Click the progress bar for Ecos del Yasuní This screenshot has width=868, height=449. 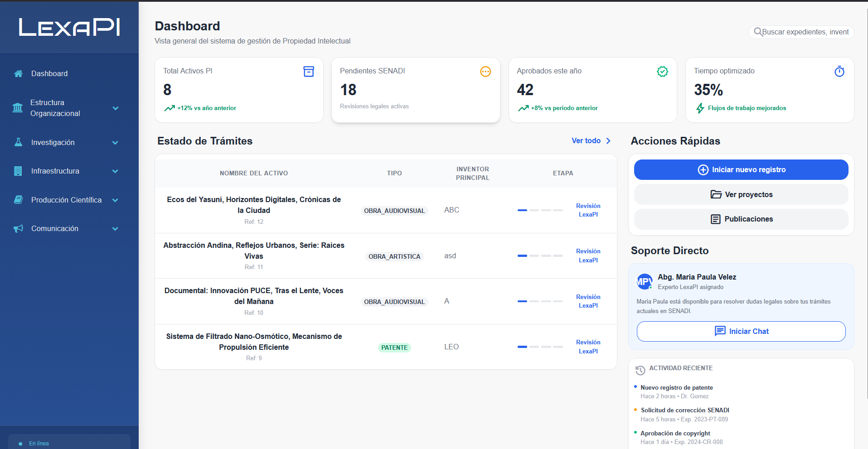pos(539,210)
